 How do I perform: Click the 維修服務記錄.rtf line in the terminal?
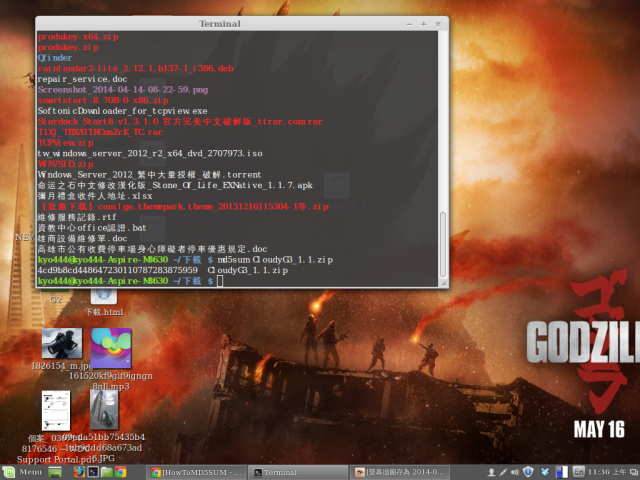click(x=77, y=217)
